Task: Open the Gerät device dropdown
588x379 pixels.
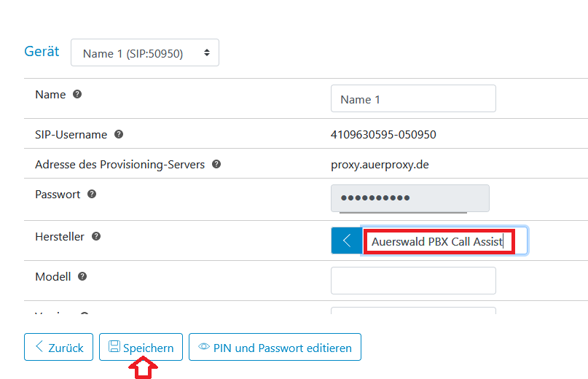Action: pos(145,52)
